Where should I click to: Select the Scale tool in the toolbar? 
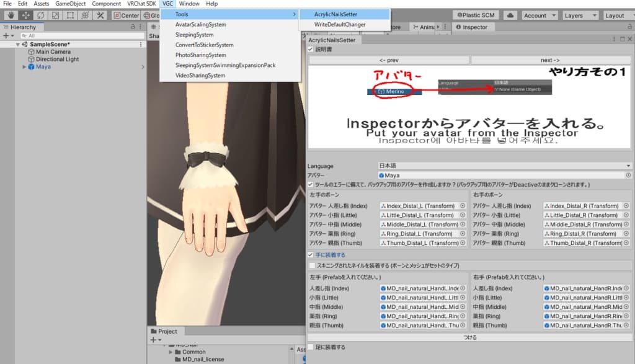tap(55, 16)
